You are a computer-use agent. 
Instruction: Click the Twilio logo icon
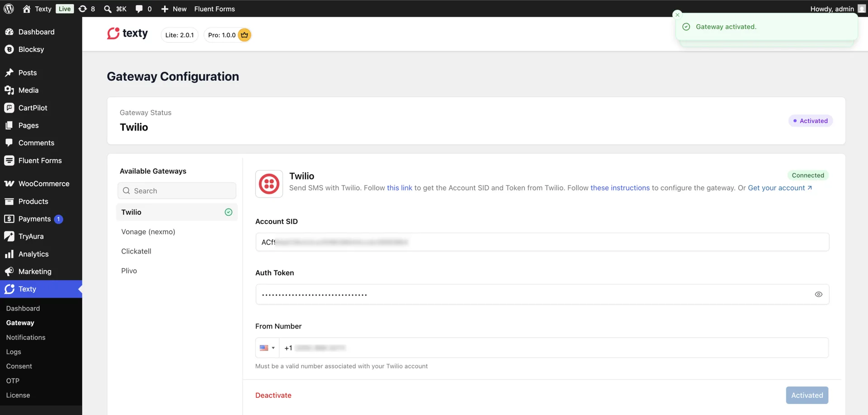(x=269, y=184)
